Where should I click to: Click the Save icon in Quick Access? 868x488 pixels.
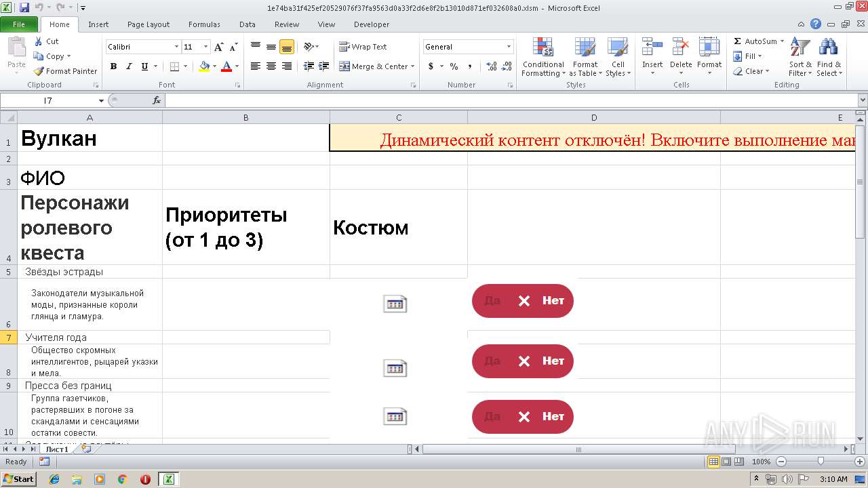click(24, 8)
